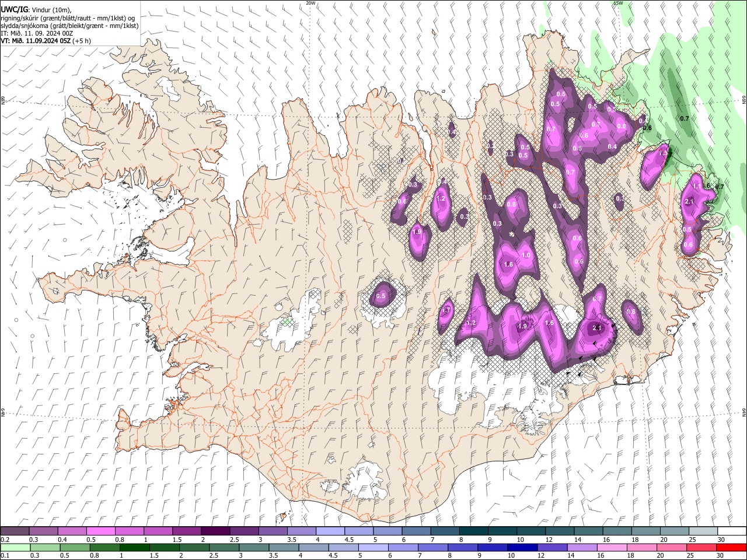Screen dimensions: 747x560
Task: Click the 20W longitude label
Action: click(x=311, y=3)
